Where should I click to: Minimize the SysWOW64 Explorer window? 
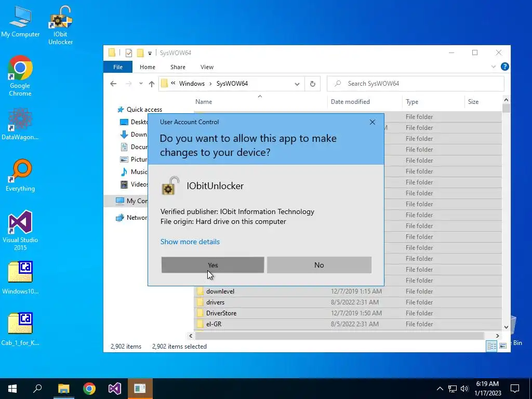pos(451,52)
